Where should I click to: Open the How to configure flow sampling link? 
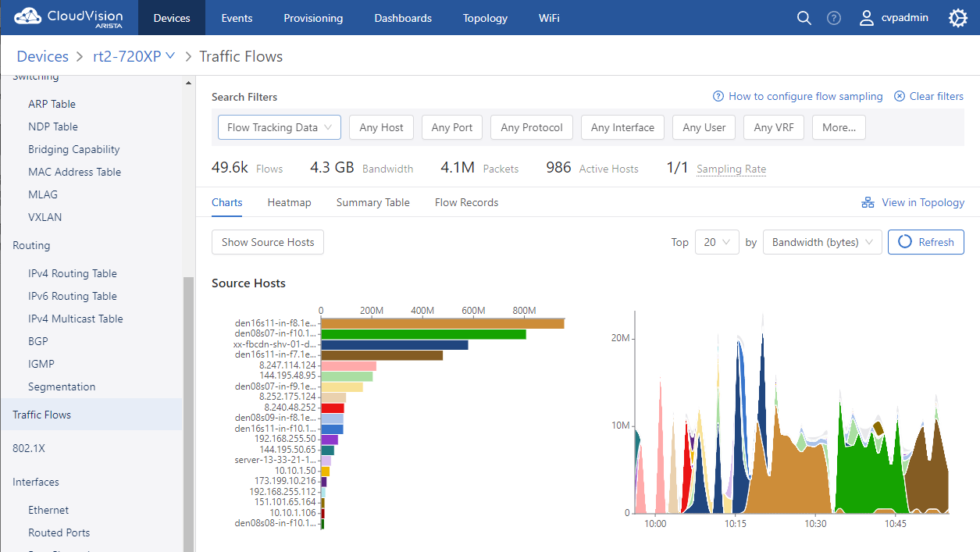804,96
